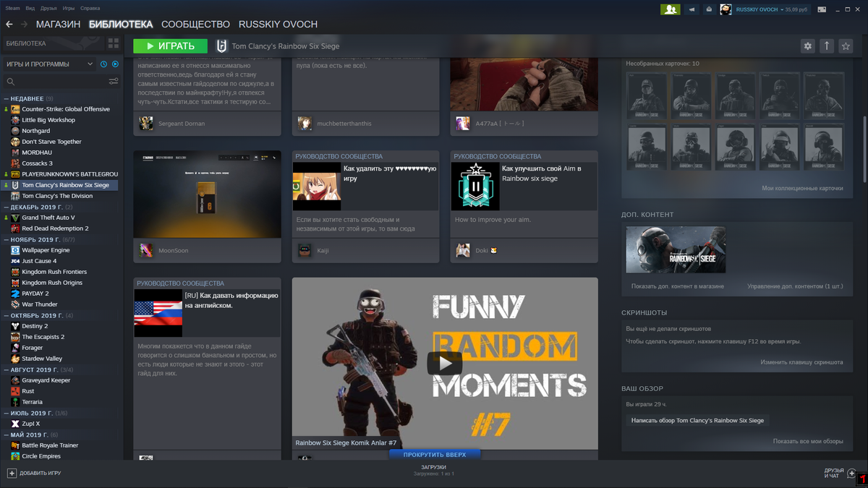
Task: Open the Rainbow Six Siege DLC thumbnail
Action: point(676,249)
